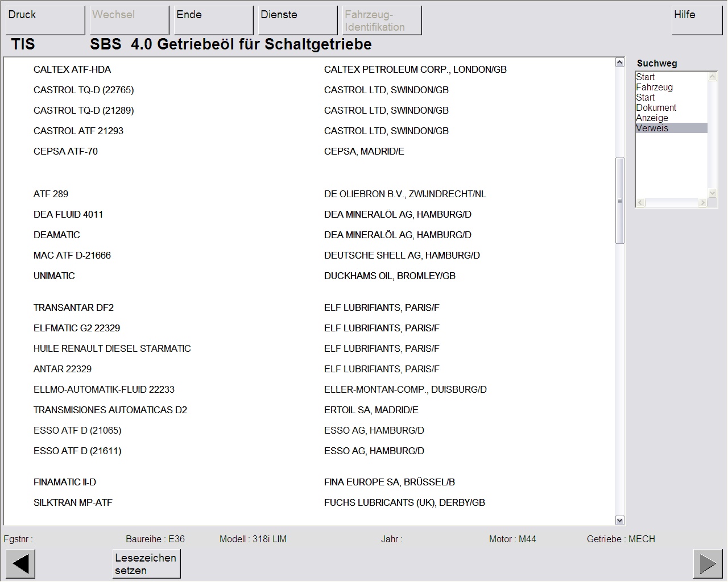Click Suchweg list scroll-down arrow
This screenshot has height=582, width=728.
pyautogui.click(x=712, y=193)
